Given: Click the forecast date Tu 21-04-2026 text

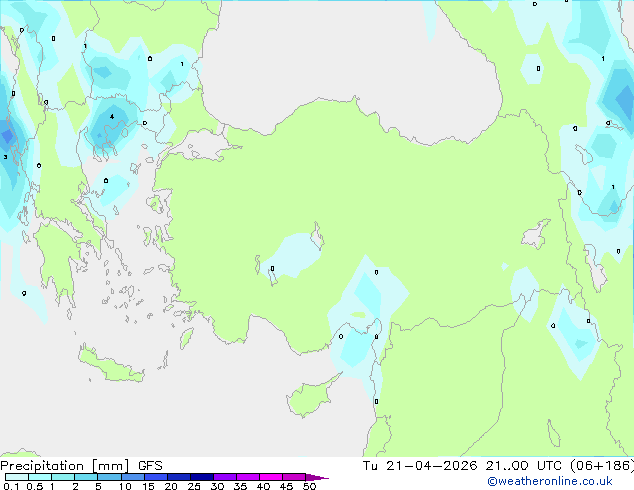Looking at the screenshot, I should (x=420, y=465).
